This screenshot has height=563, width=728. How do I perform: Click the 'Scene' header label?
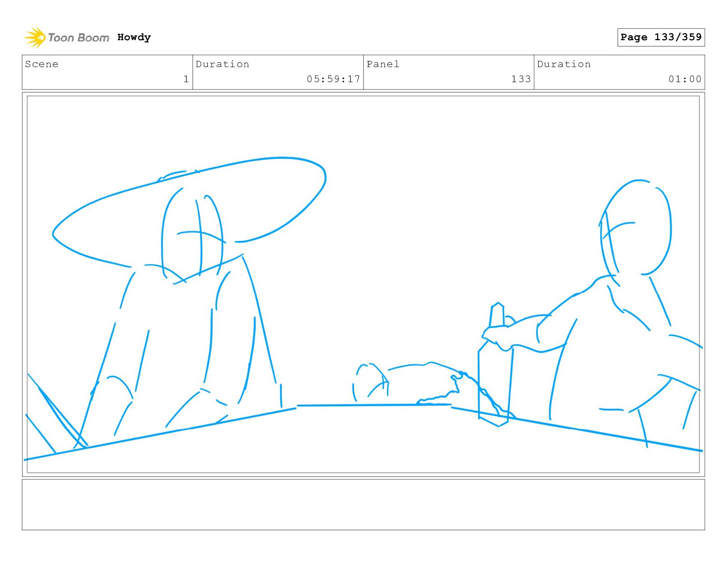point(41,64)
